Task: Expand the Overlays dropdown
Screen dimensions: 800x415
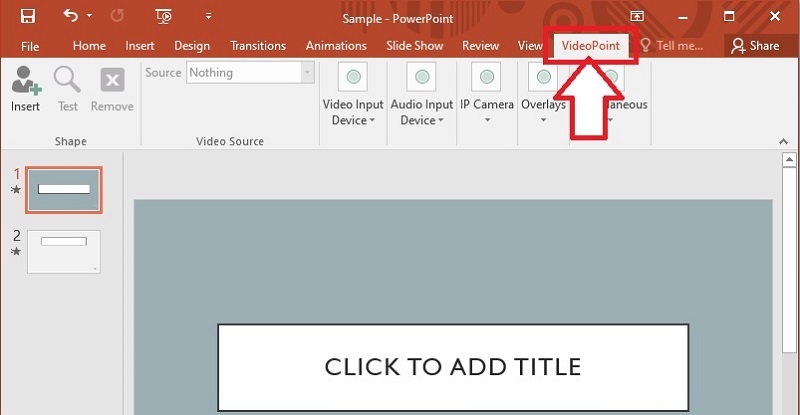Action: tap(543, 97)
